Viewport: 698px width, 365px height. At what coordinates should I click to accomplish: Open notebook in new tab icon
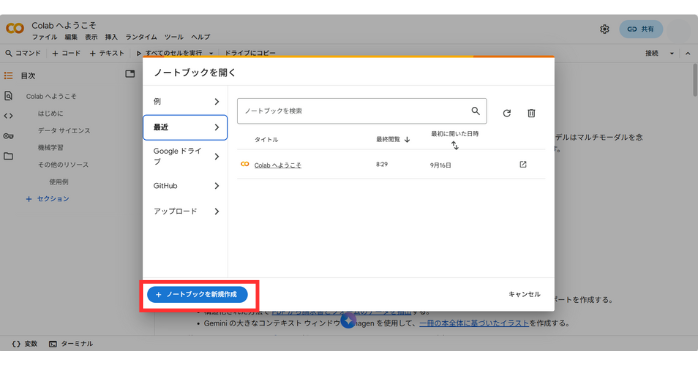[523, 165]
